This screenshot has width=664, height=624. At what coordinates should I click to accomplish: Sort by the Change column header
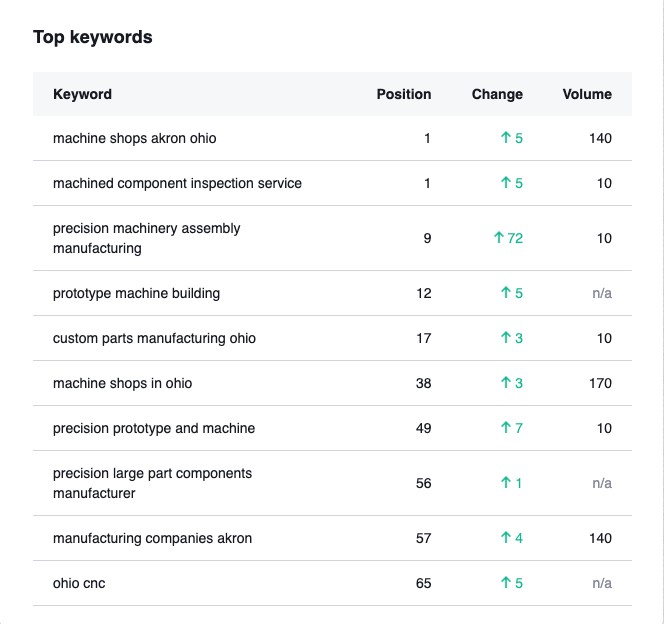(497, 94)
